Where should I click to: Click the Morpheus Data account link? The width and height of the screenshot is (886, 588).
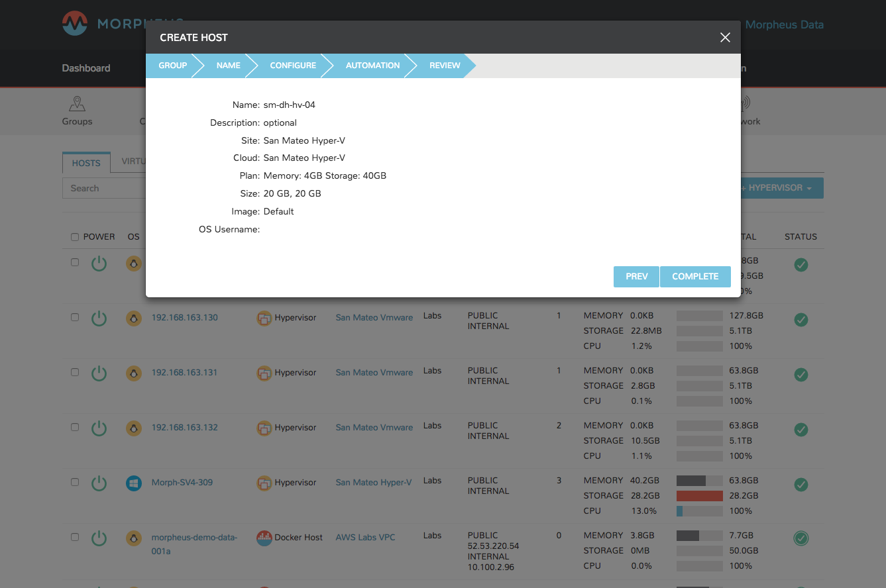pos(785,25)
